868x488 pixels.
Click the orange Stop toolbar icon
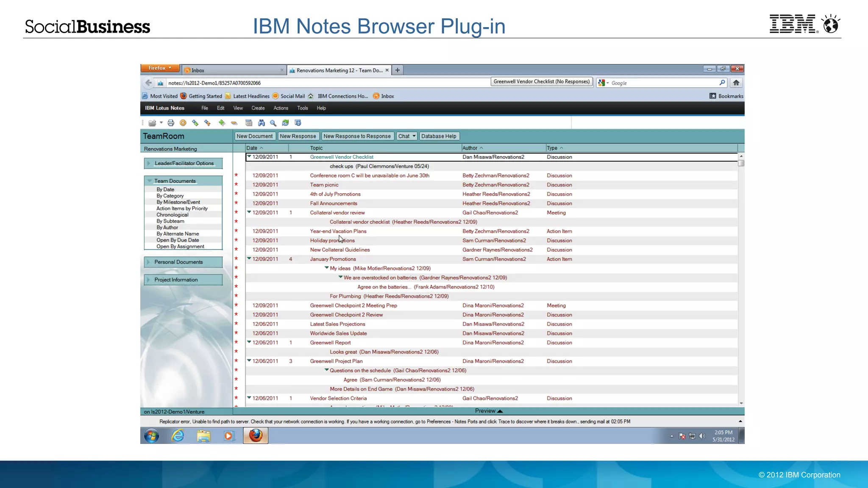[x=183, y=123]
